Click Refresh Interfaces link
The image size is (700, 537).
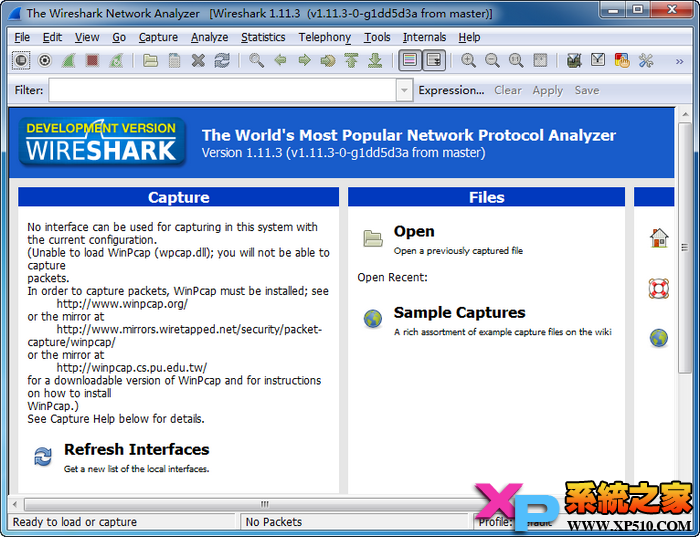point(136,450)
